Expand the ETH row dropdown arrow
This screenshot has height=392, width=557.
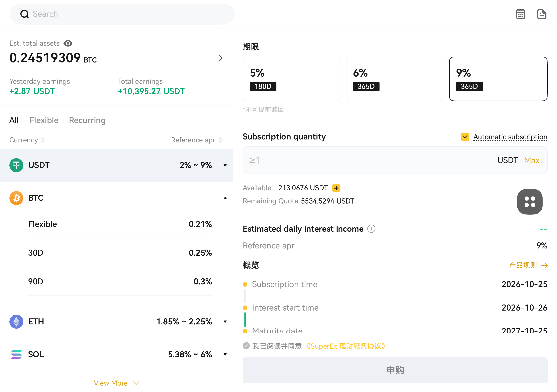click(x=225, y=322)
